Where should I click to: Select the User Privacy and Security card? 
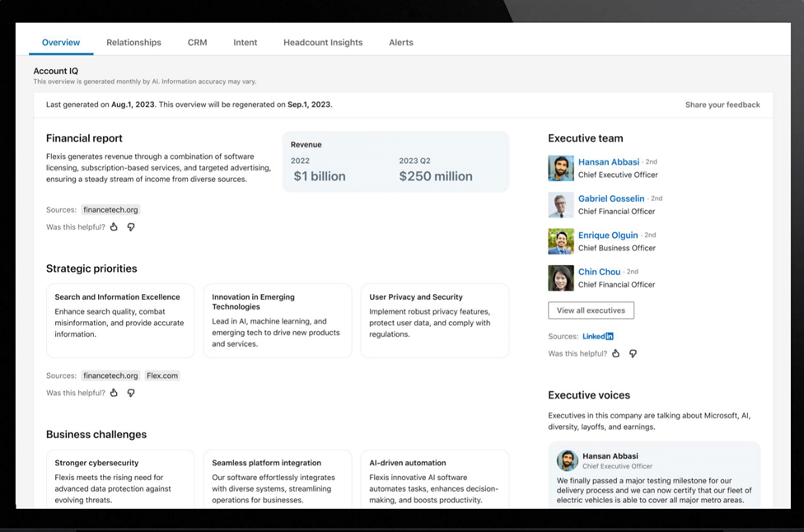point(435,320)
